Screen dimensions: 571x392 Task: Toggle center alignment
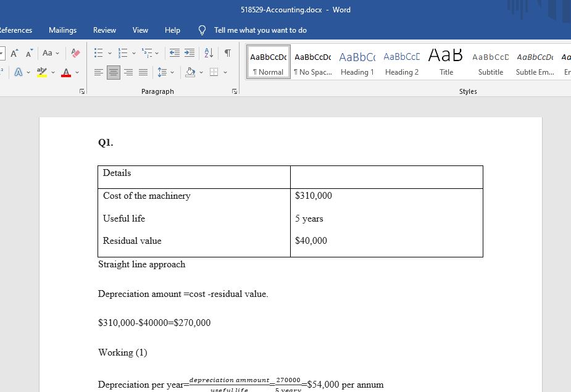113,72
